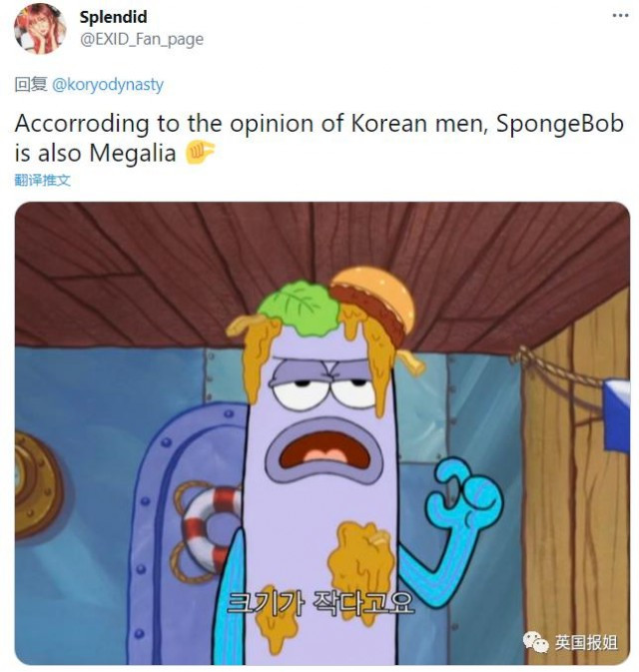This screenshot has height=672, width=639.
Task: Click the 回复 reply label
Action: click(x=31, y=85)
